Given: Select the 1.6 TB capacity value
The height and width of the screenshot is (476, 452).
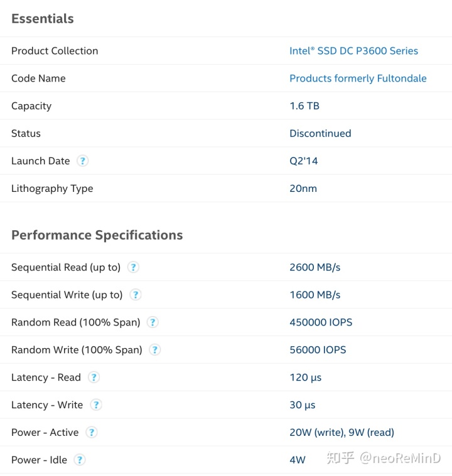Looking at the screenshot, I should coord(304,106).
